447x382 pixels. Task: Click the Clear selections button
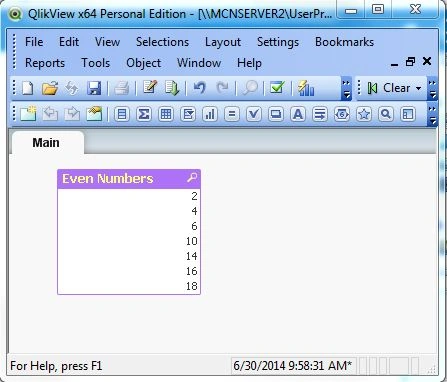coord(389,88)
